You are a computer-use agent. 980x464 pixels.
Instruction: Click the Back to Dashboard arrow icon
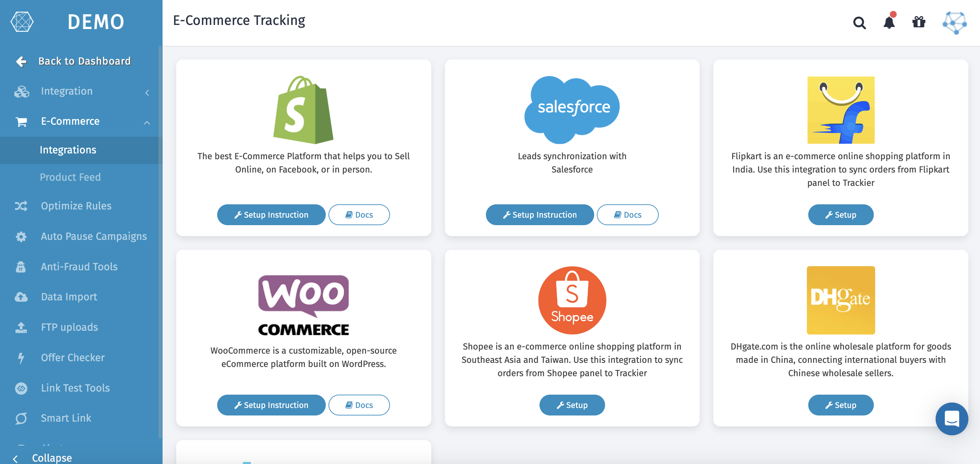21,61
